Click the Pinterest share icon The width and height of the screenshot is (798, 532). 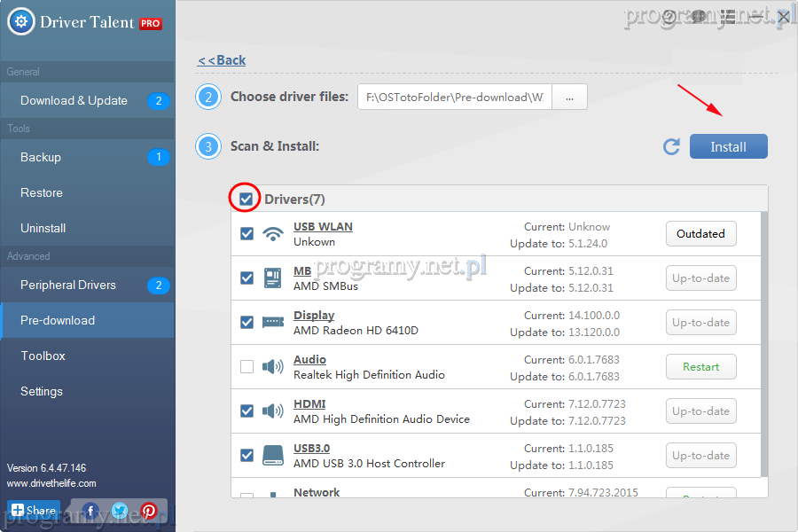(x=148, y=511)
